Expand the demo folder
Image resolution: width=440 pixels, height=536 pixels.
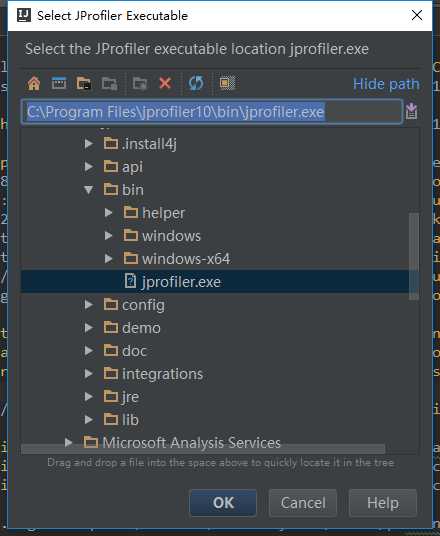[89, 328]
